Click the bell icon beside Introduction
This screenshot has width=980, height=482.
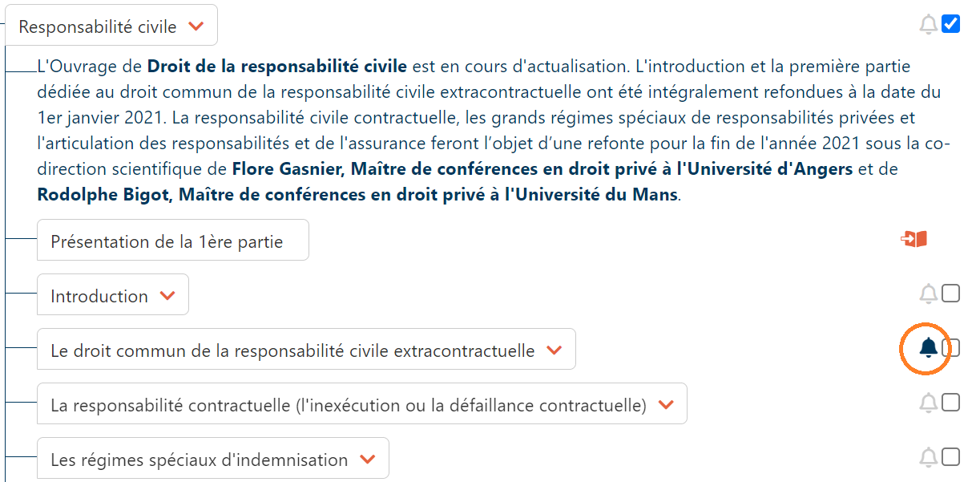point(928,294)
